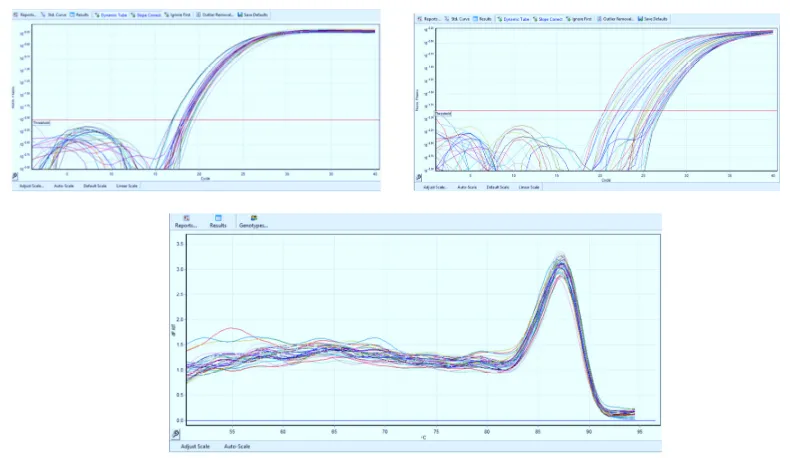Open Reports in the melt curve panel

186,222
